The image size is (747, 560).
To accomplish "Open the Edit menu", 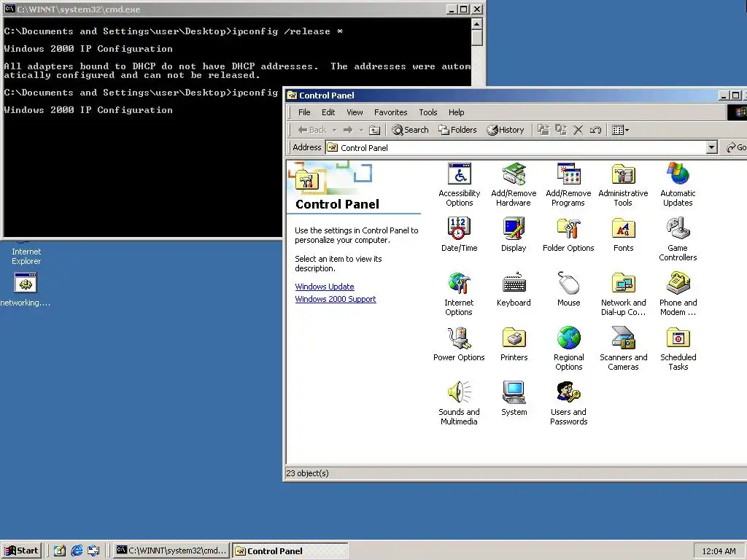I will click(328, 112).
